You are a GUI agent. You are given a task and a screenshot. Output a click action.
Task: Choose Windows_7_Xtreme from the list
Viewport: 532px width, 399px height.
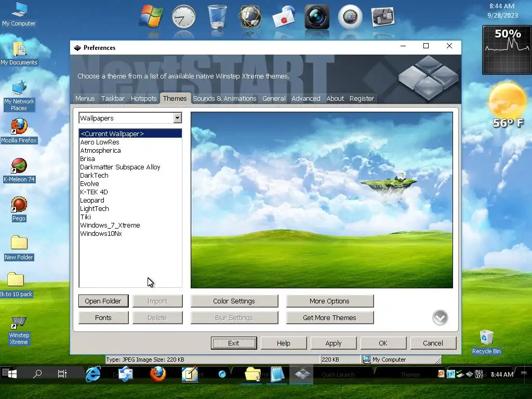pos(130,225)
